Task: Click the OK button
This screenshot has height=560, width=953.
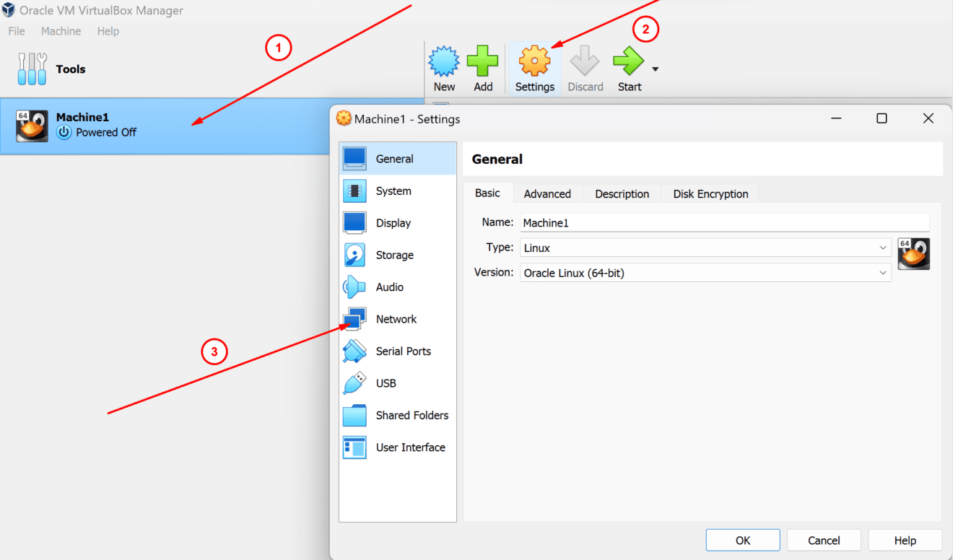Action: [x=742, y=540]
